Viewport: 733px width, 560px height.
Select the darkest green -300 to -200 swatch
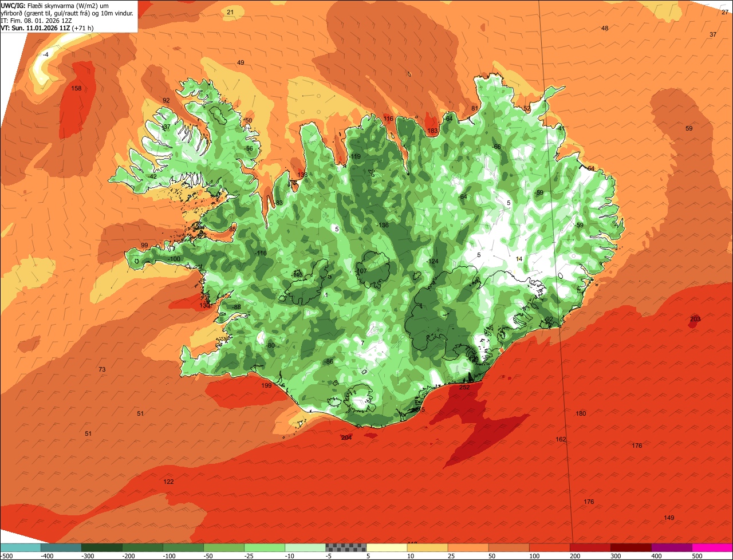(101, 547)
